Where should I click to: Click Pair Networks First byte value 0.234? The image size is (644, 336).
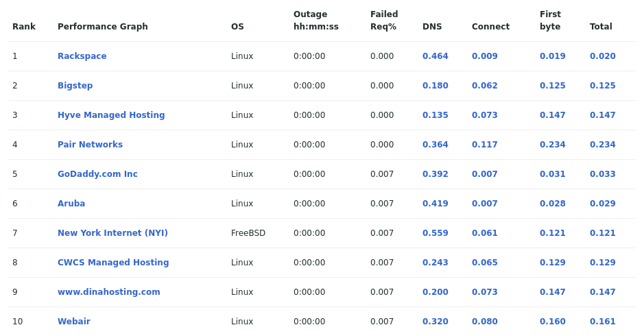pos(552,145)
